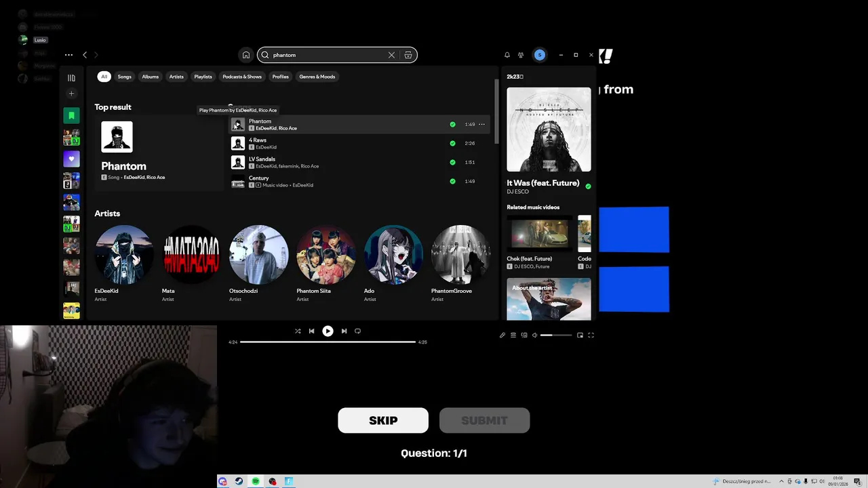This screenshot has width=868, height=488.
Task: Click Steam icon in Windows taskbar
Action: 239,481
